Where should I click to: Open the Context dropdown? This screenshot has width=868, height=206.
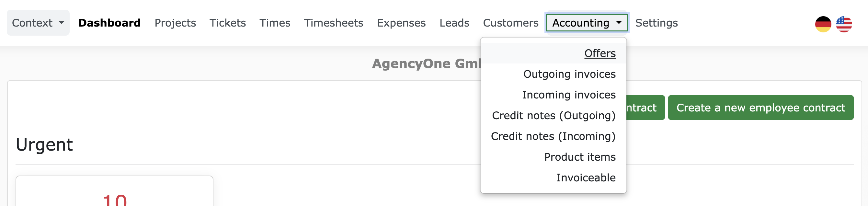pyautogui.click(x=38, y=23)
